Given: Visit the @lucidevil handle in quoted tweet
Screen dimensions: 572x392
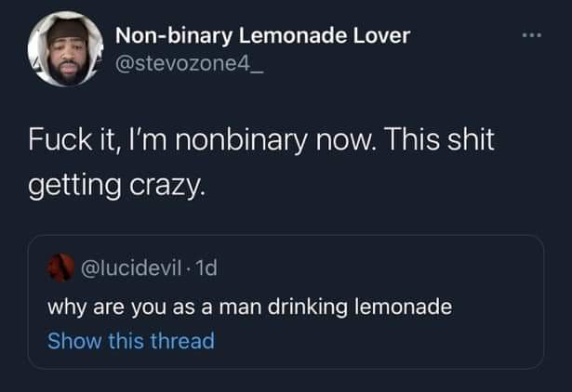Looking at the screenshot, I should coord(131,268).
